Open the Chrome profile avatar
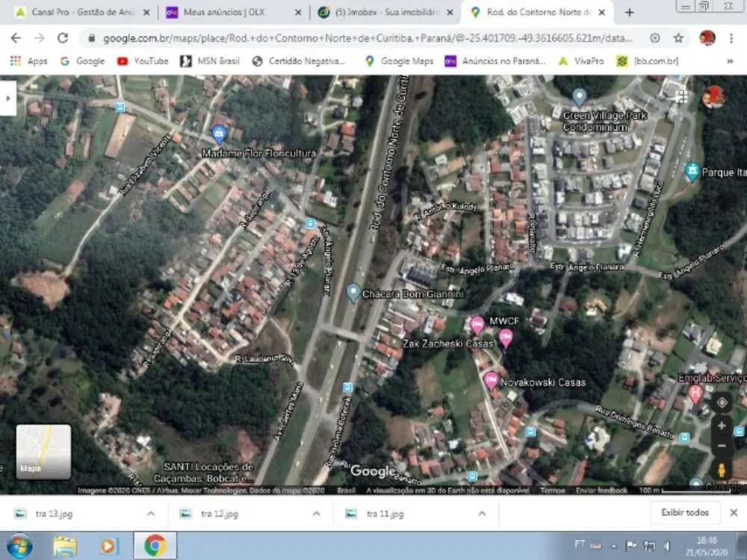747x560 pixels. (x=707, y=38)
